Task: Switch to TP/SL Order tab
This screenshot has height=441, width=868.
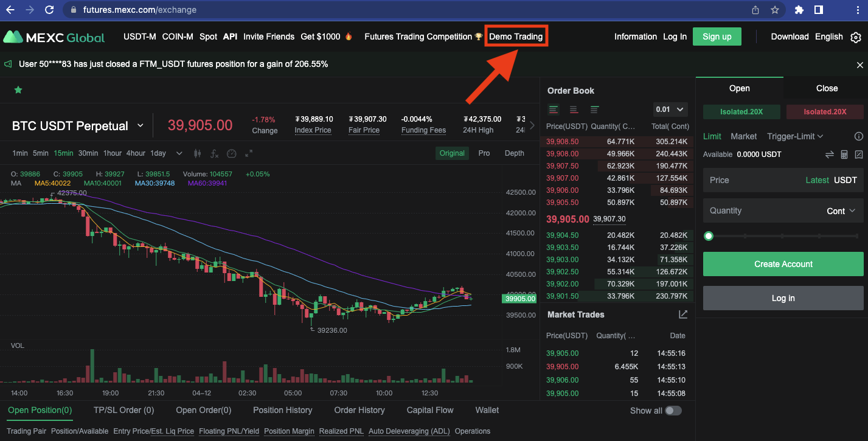Action: [x=124, y=410]
